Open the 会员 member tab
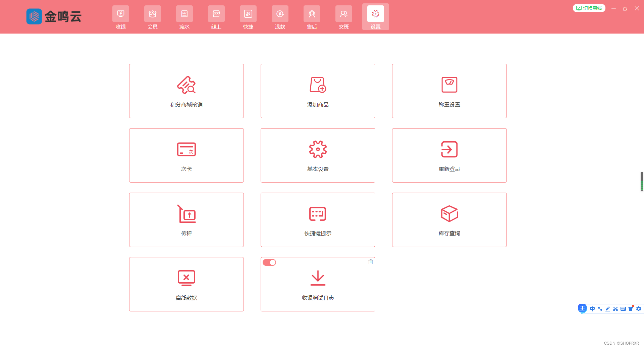This screenshot has width=644, height=348. pyautogui.click(x=152, y=17)
